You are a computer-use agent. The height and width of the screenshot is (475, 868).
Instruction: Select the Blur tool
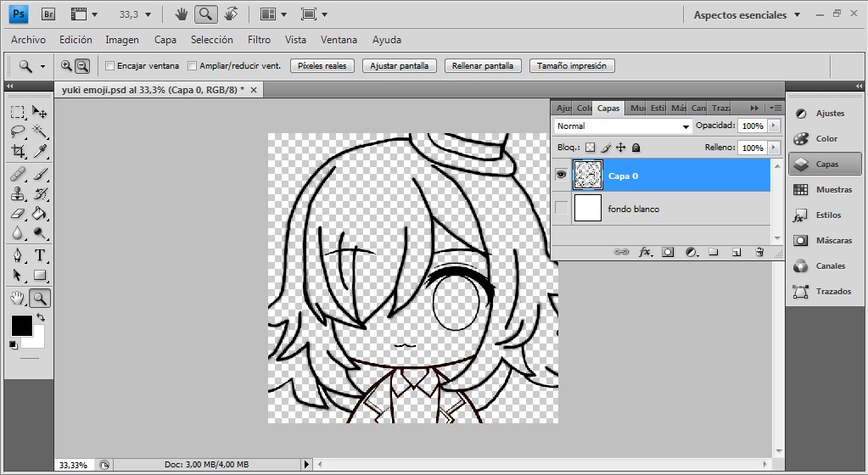(18, 232)
